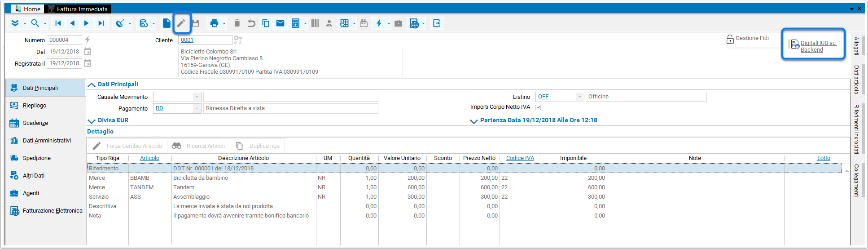Open Dati Amministrativi in sidebar
Image resolution: width=868 pixels, height=249 pixels.
click(47, 141)
